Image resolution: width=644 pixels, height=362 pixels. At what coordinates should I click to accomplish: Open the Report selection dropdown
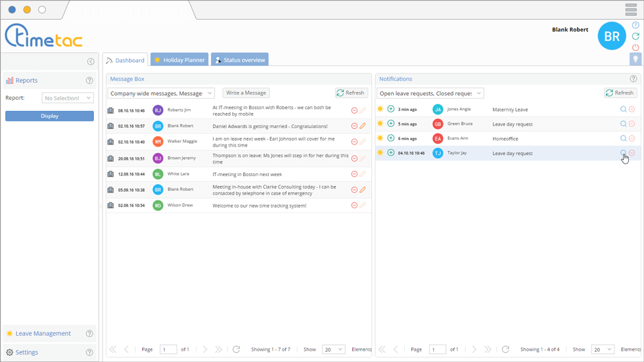[68, 98]
